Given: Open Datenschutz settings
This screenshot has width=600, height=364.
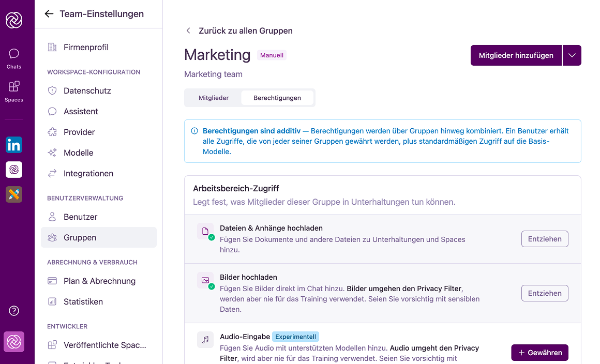Looking at the screenshot, I should [x=99, y=90].
